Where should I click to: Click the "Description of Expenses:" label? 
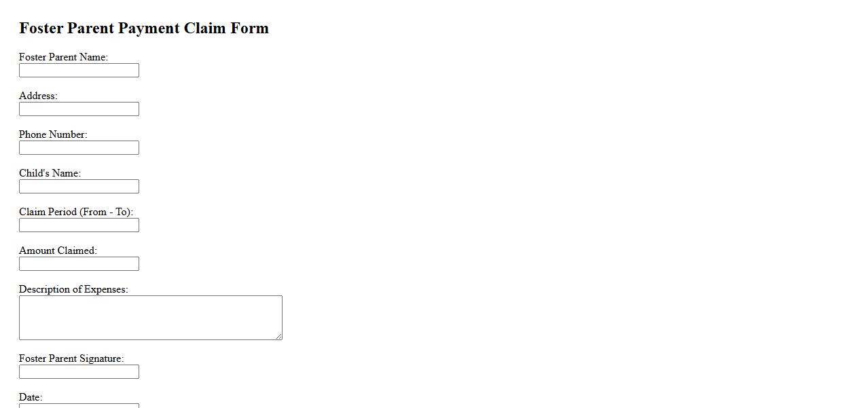[x=73, y=289]
